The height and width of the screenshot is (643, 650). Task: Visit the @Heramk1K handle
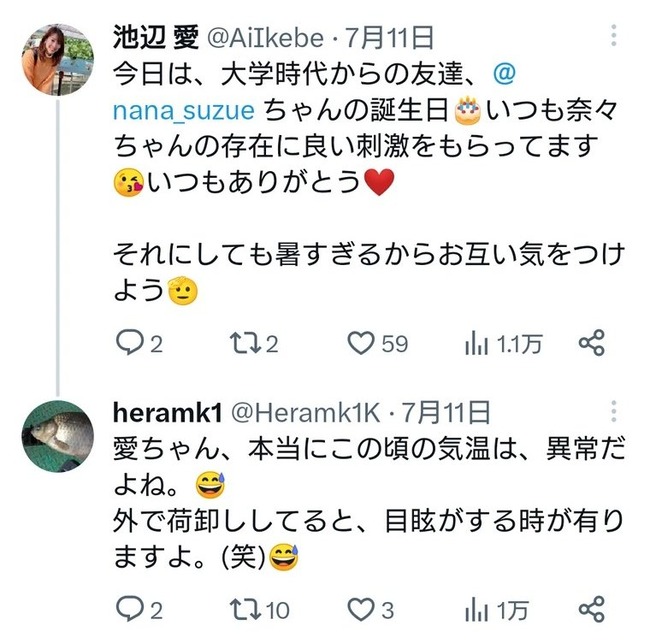pyautogui.click(x=306, y=413)
